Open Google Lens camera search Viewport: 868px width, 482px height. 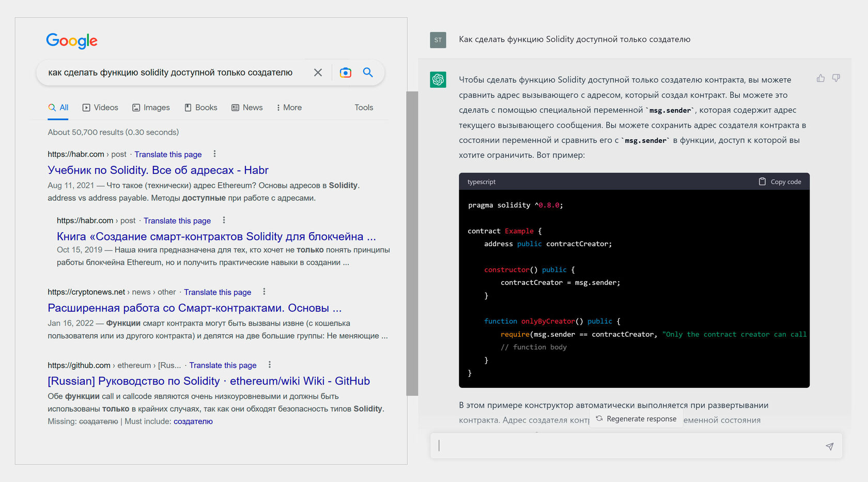345,72
